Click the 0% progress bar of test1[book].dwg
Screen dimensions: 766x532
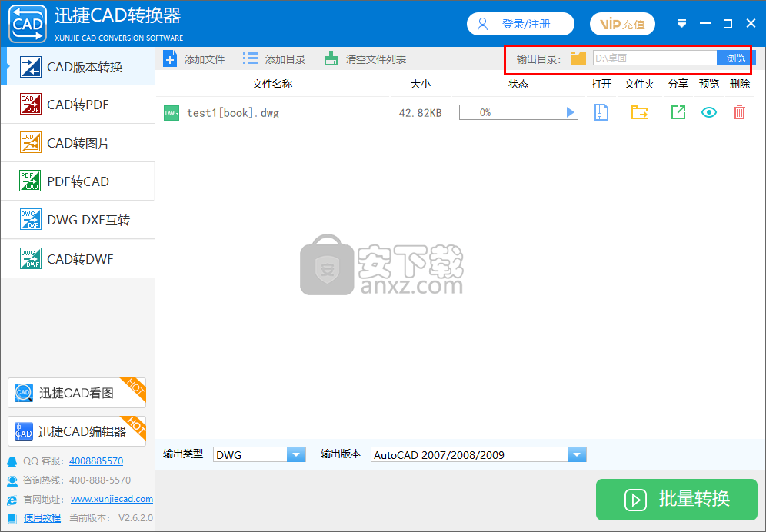[518, 112]
